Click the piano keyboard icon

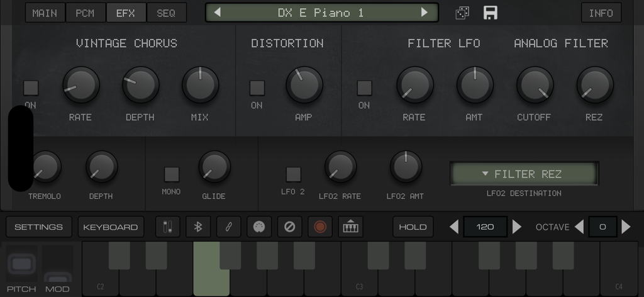click(x=350, y=227)
